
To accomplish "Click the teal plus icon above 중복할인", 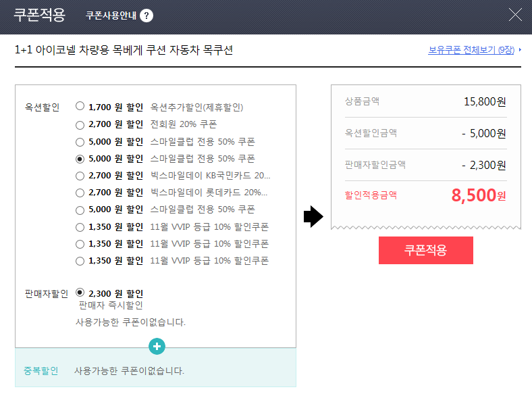I will pyautogui.click(x=157, y=347).
